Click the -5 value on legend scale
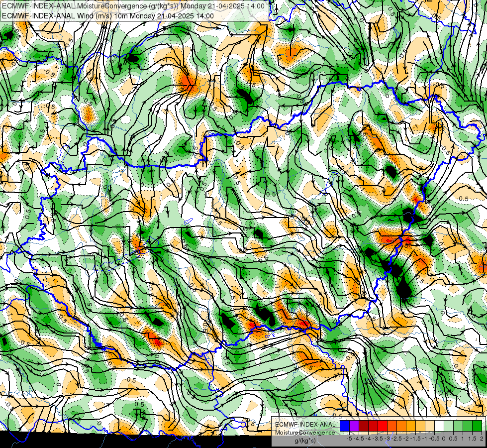487x448 pixels. 349,439
